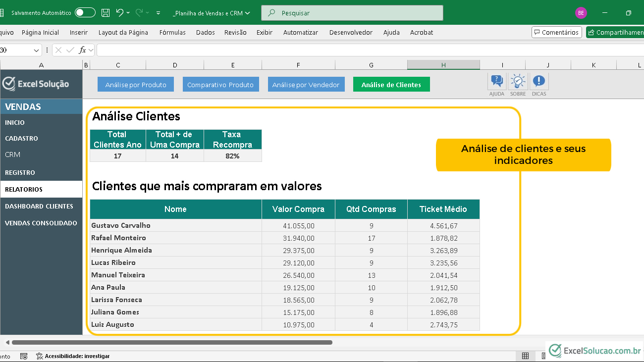Screen dimensions: 644x362
Task: Go to DASHBOARD CLIENTES in the sidebar
Action: (39, 207)
